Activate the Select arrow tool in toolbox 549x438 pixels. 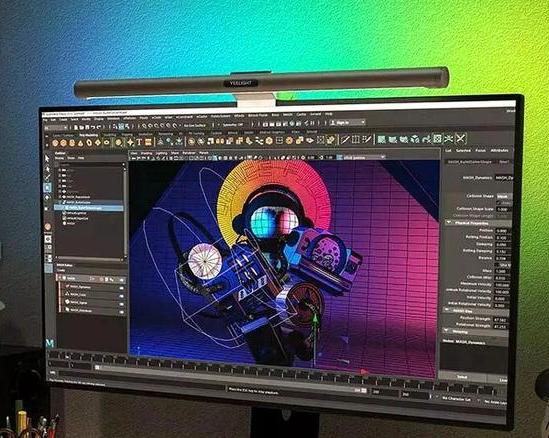pyautogui.click(x=47, y=159)
